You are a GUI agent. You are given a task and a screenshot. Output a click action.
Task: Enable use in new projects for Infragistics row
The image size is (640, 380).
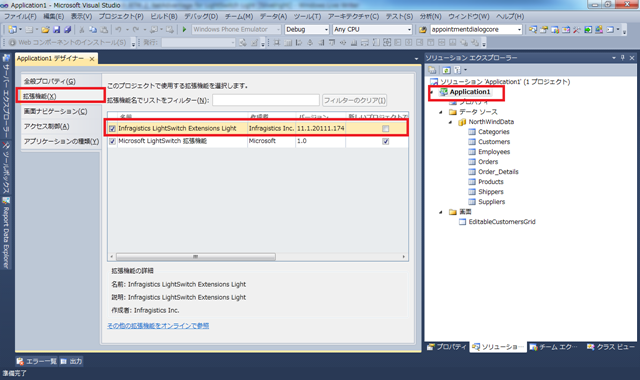pos(385,129)
